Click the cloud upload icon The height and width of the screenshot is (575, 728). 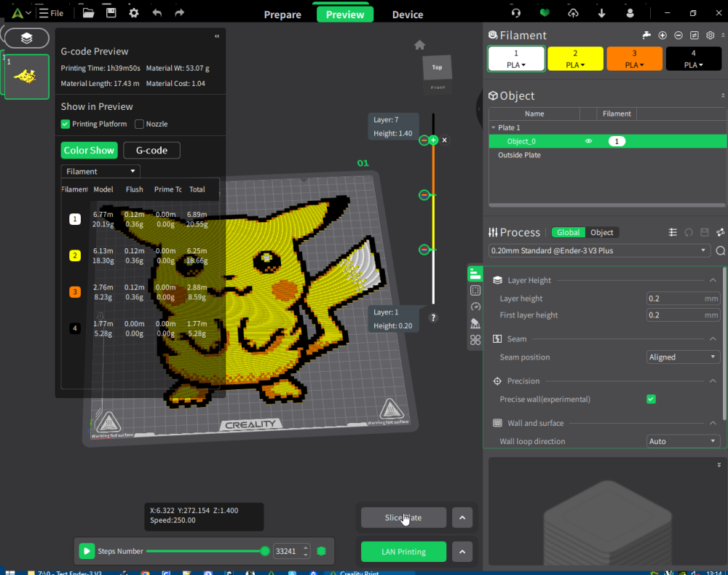(x=574, y=13)
